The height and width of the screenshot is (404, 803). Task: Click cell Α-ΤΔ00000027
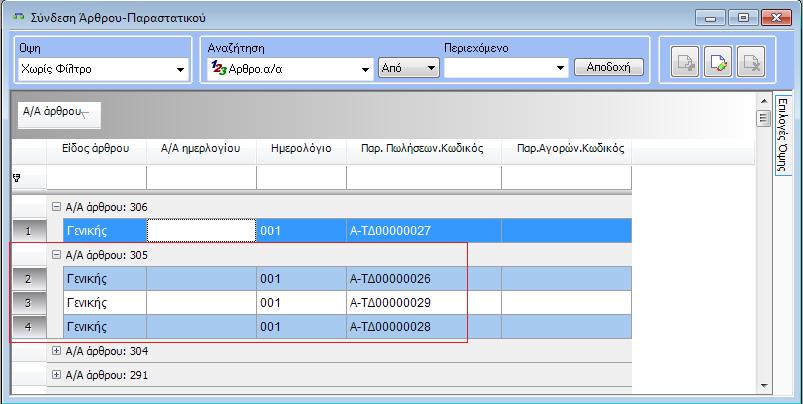(424, 231)
